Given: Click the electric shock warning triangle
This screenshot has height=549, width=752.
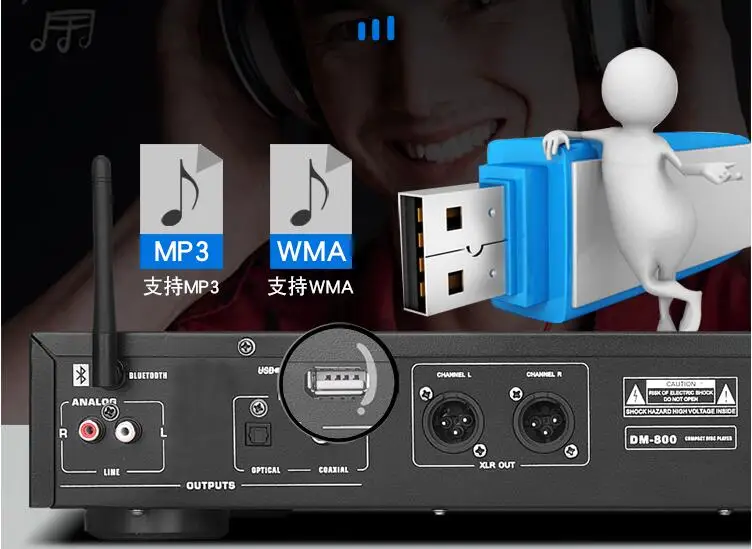Looking at the screenshot, I should 635,395.
